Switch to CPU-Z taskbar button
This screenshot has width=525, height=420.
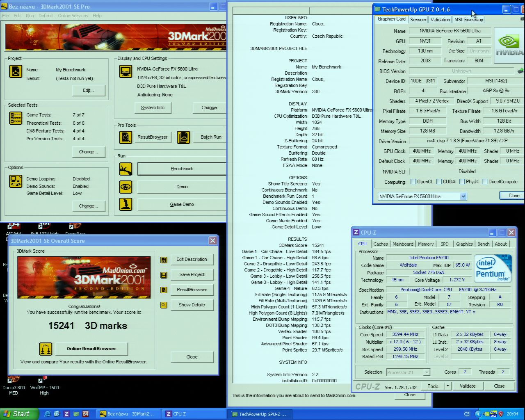tap(192, 414)
